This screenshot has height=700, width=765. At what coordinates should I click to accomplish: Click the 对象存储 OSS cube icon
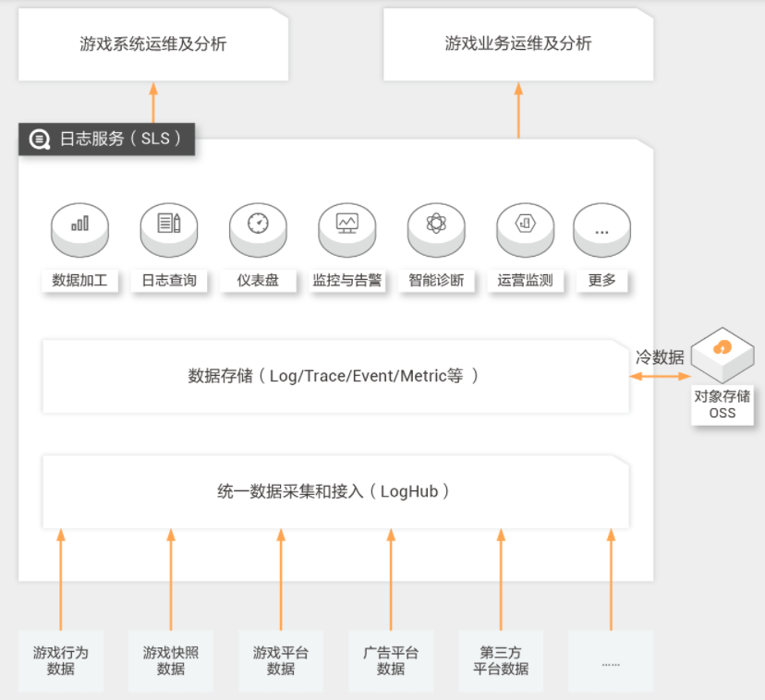coord(722,355)
